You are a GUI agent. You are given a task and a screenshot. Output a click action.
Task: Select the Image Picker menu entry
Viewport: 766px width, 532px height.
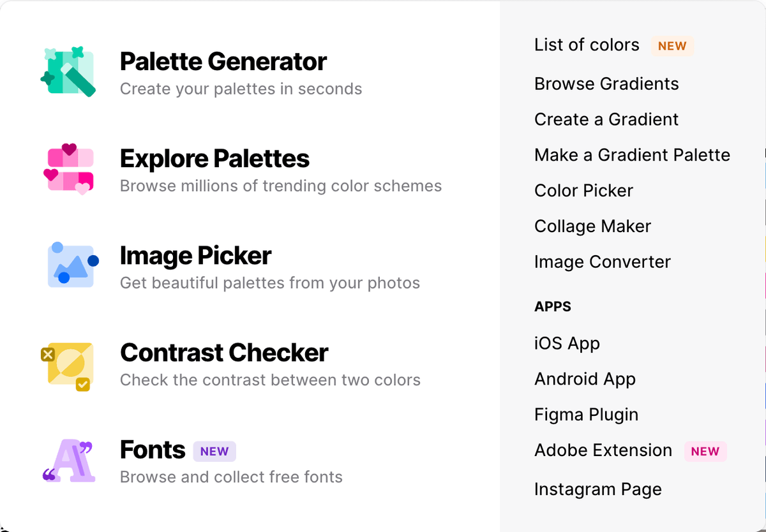coord(195,256)
